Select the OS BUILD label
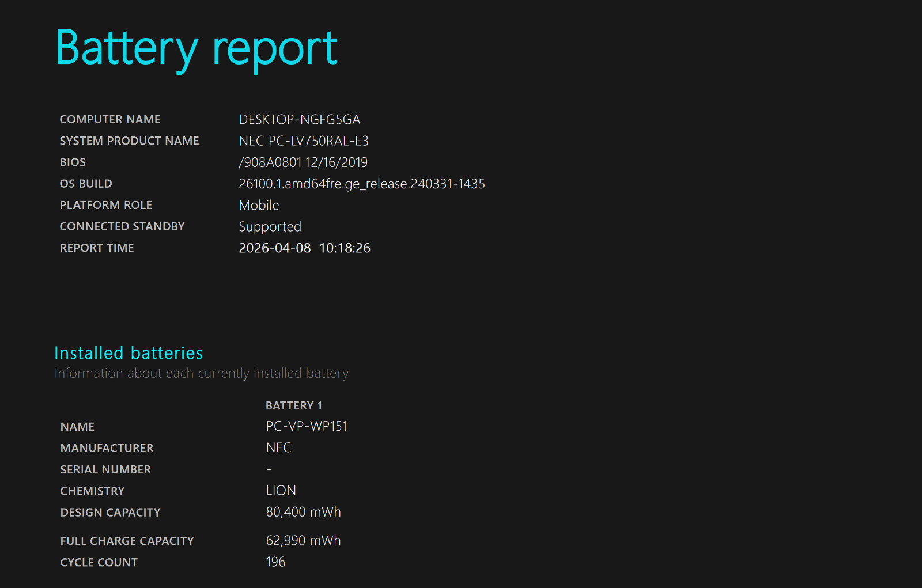 86,183
